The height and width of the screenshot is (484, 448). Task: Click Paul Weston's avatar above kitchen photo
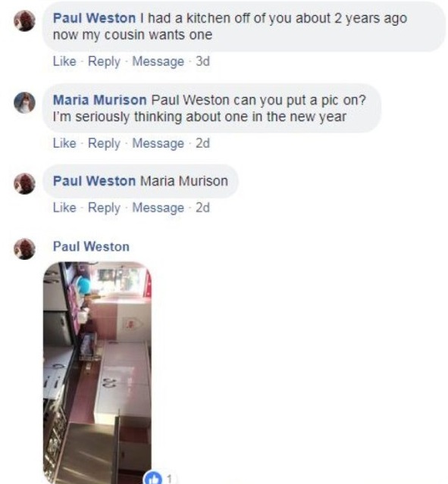(25, 248)
